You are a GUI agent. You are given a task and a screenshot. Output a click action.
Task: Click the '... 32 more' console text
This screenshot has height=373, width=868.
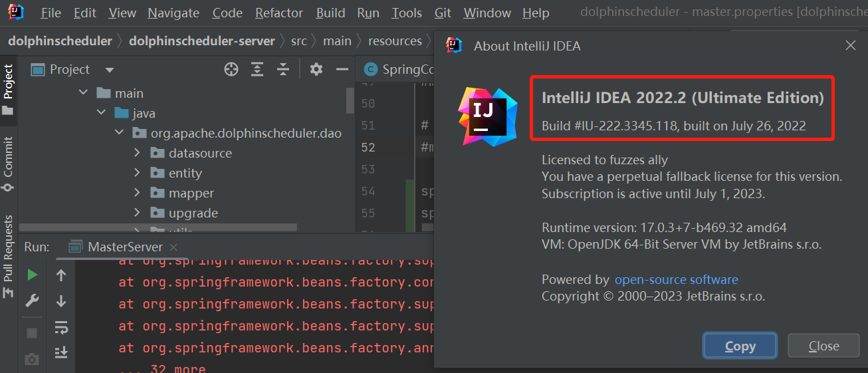click(162, 368)
